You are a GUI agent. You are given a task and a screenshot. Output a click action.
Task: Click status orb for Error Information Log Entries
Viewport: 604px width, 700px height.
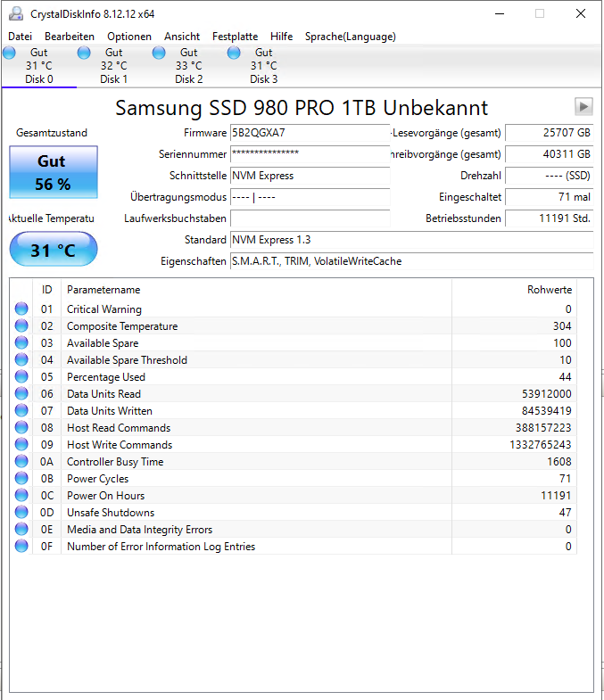pyautogui.click(x=21, y=546)
